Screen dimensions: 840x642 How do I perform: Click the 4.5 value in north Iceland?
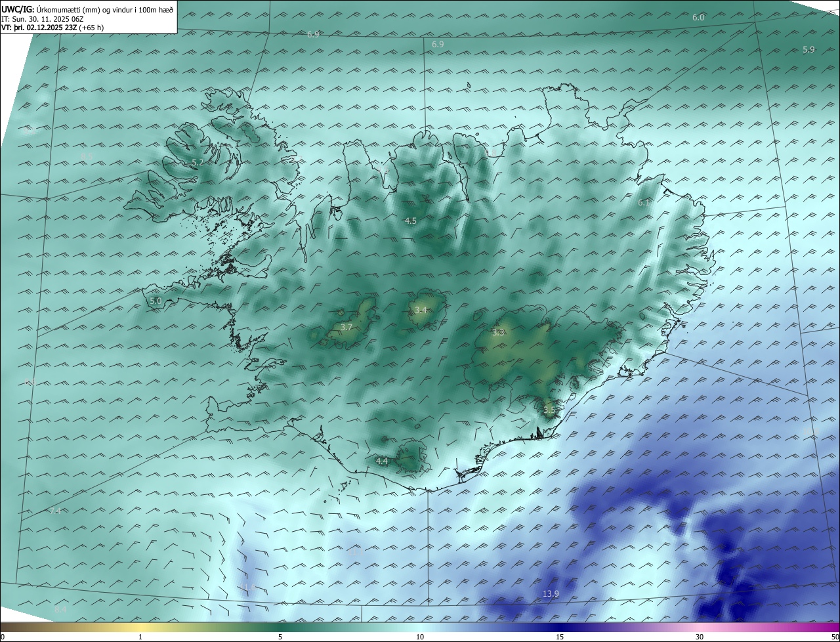pyautogui.click(x=410, y=221)
